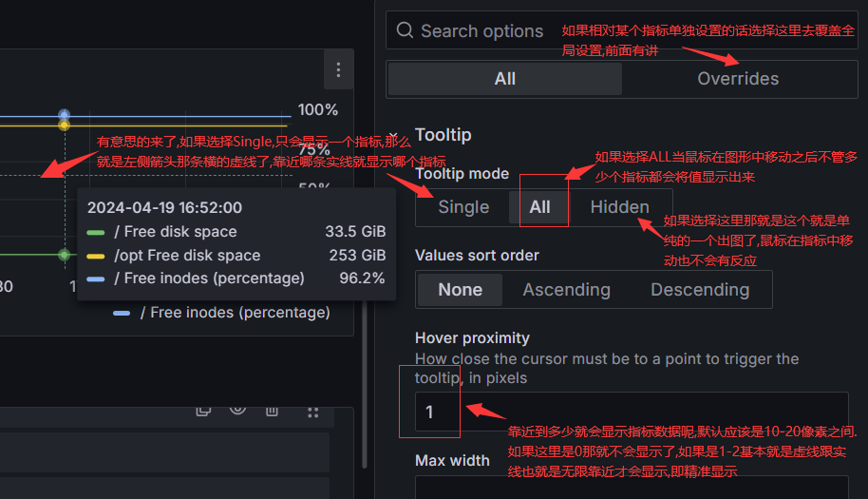Click the blue data point on the graph

[64, 115]
